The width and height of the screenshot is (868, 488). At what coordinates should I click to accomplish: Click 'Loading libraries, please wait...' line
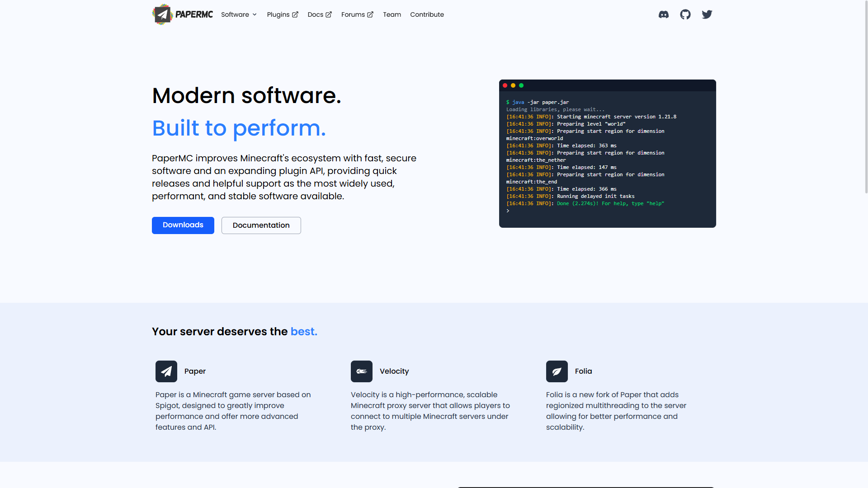(x=555, y=109)
